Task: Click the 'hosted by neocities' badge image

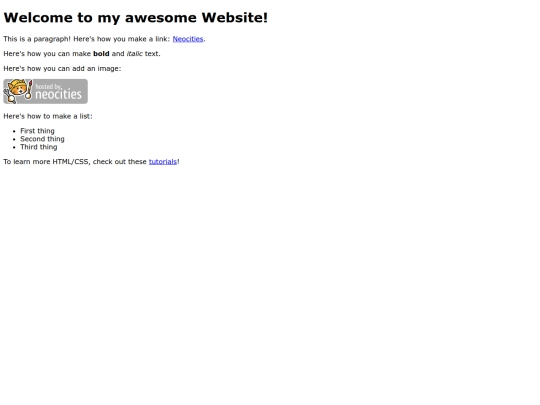Action: click(x=45, y=91)
